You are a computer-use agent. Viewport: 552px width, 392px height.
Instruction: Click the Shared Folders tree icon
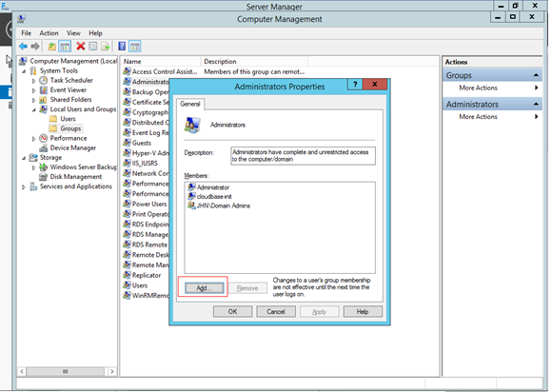coord(43,100)
